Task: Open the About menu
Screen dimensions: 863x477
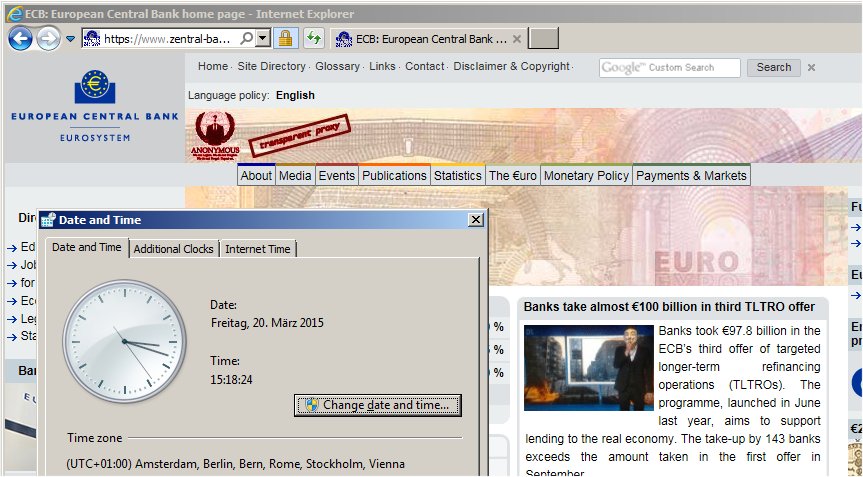Action: 256,176
